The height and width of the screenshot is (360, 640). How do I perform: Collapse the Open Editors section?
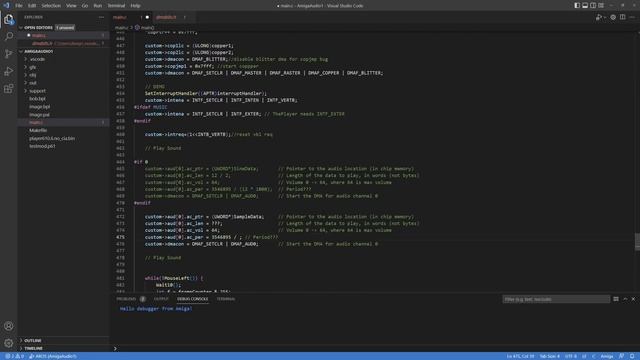(x=64, y=27)
